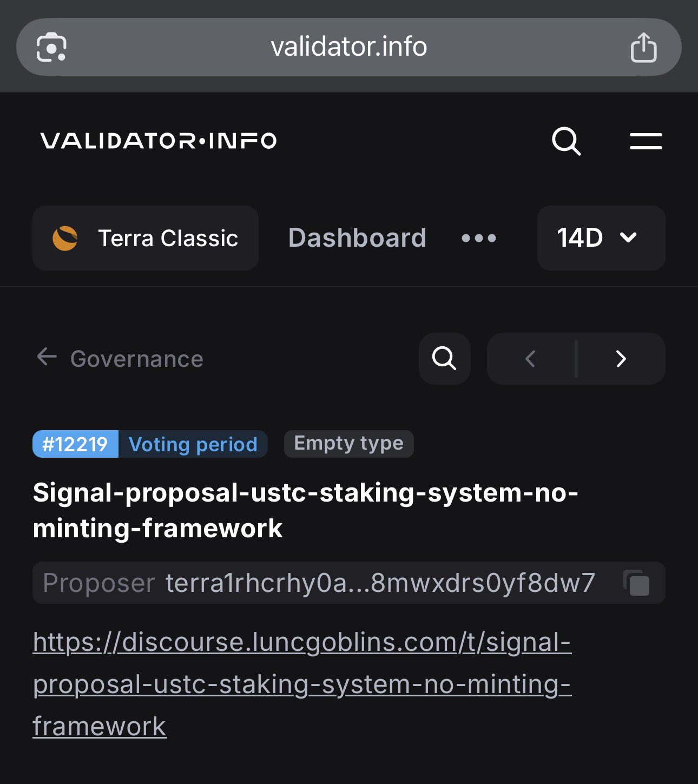Click the Terra Classic network logo
698x784 pixels.
(65, 238)
